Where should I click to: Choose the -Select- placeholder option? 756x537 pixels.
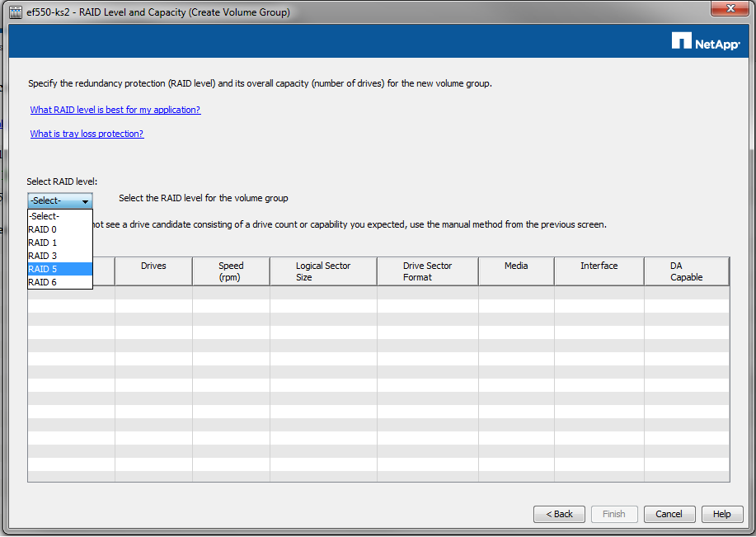[45, 216]
